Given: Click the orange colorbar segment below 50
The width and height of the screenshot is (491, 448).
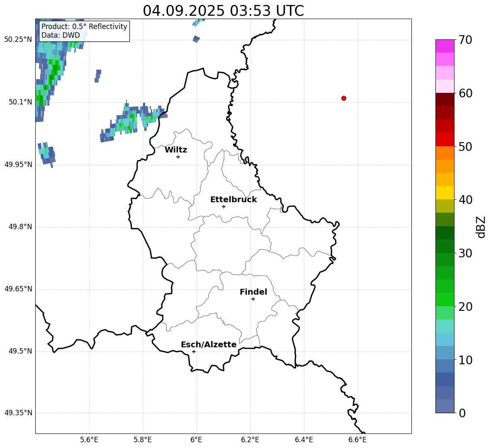Looking at the screenshot, I should pos(445,153).
